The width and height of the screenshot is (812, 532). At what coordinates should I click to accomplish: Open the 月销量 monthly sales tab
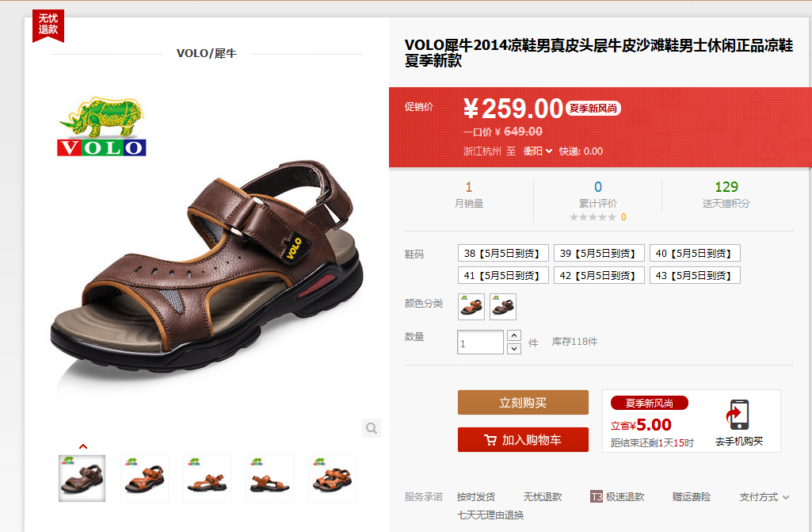coord(469,194)
